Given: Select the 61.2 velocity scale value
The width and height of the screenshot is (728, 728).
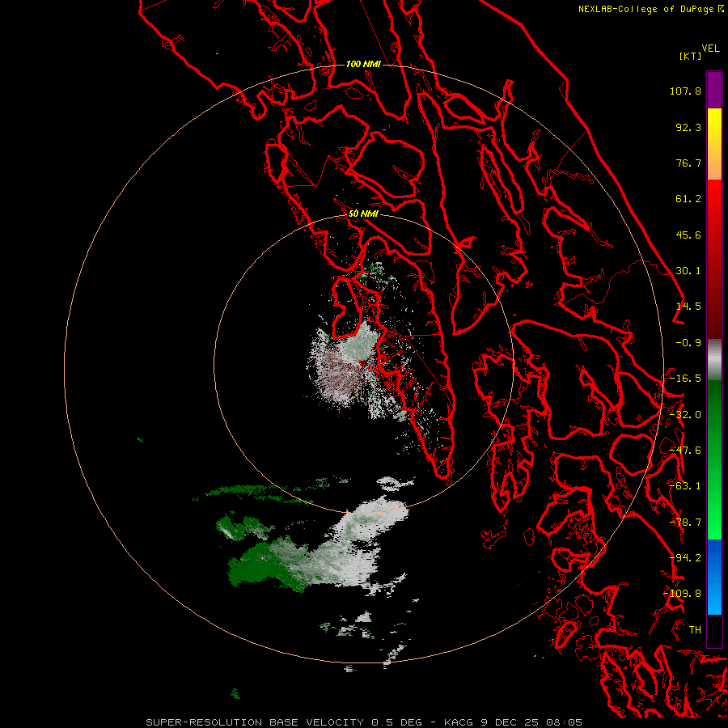Looking at the screenshot, I should (688, 199).
